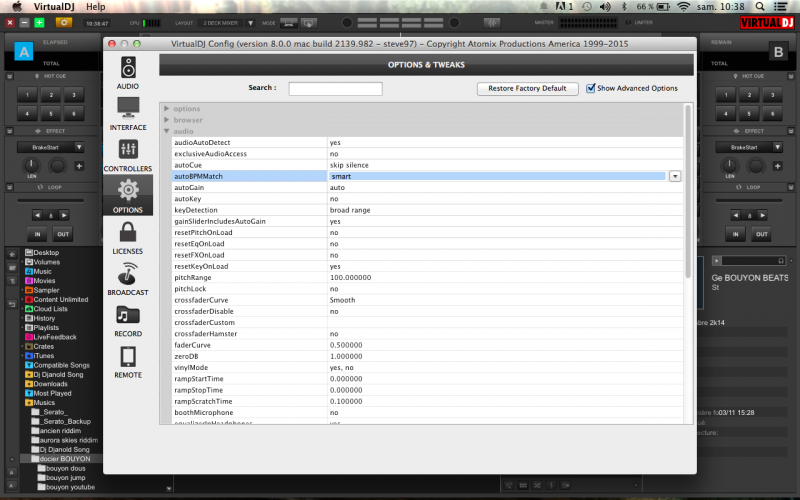Click left deck hot cue 1

[x=28, y=95]
